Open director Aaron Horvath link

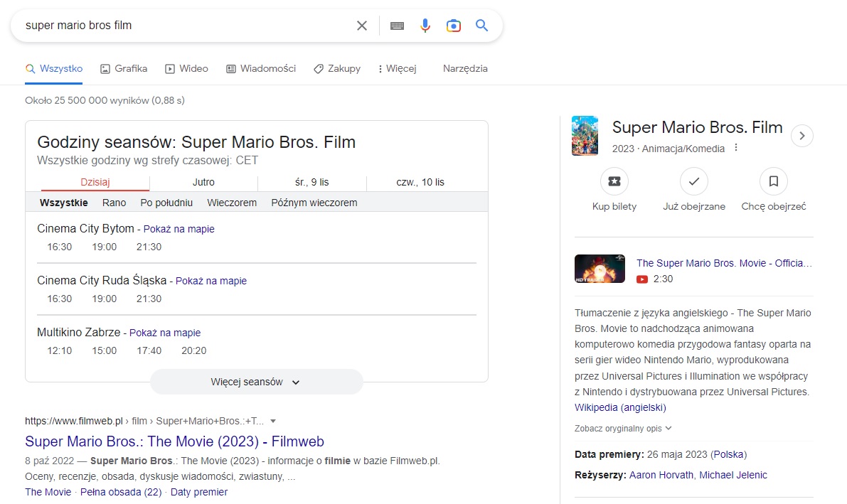[x=661, y=475]
